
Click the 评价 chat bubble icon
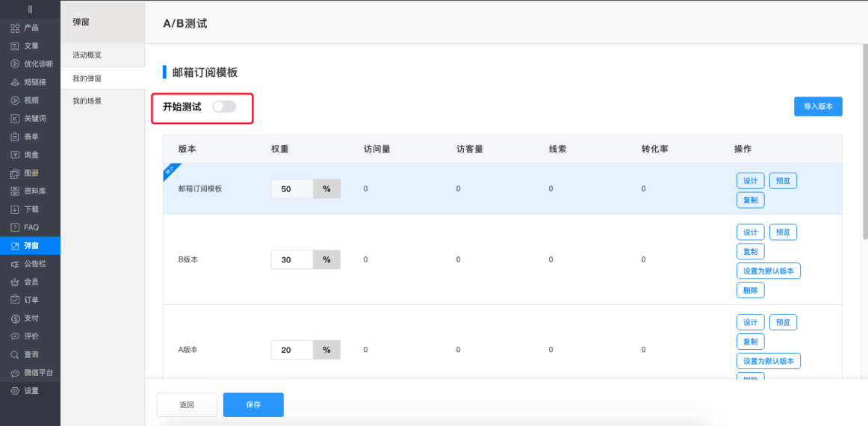15,336
